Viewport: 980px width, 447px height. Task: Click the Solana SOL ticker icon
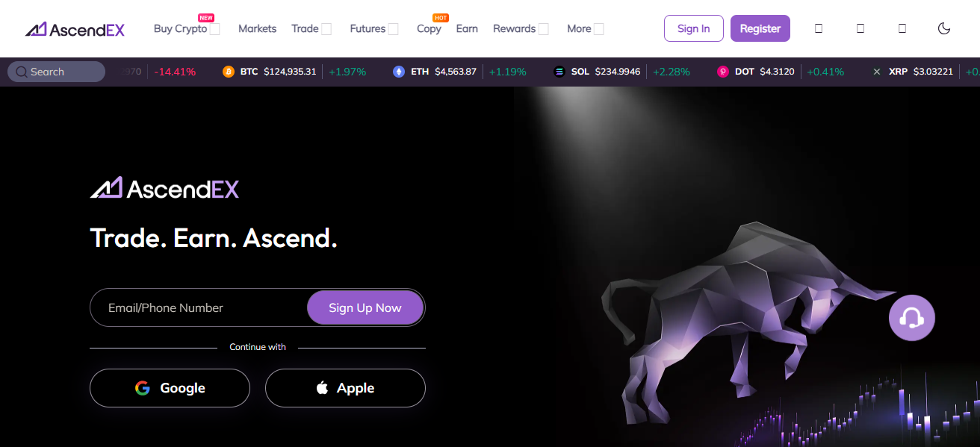pos(559,72)
